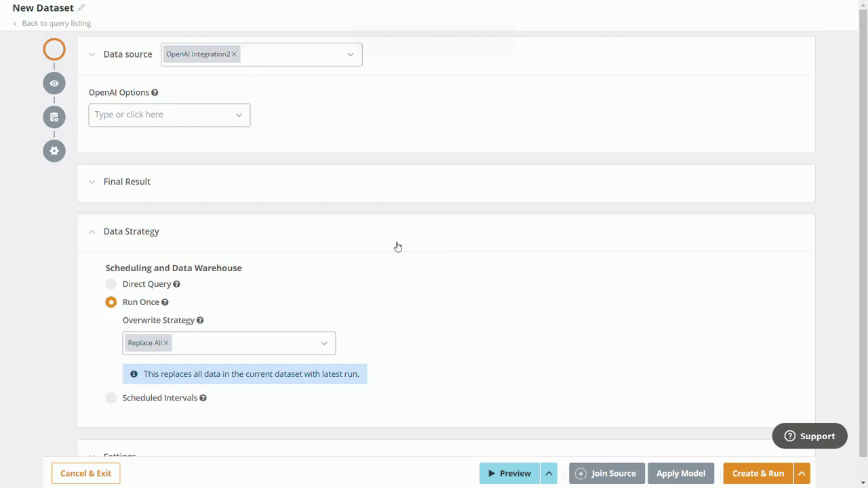Remove the OpenAI Integration2 tag
Viewport: 868px width, 488px height.
pyautogui.click(x=234, y=54)
